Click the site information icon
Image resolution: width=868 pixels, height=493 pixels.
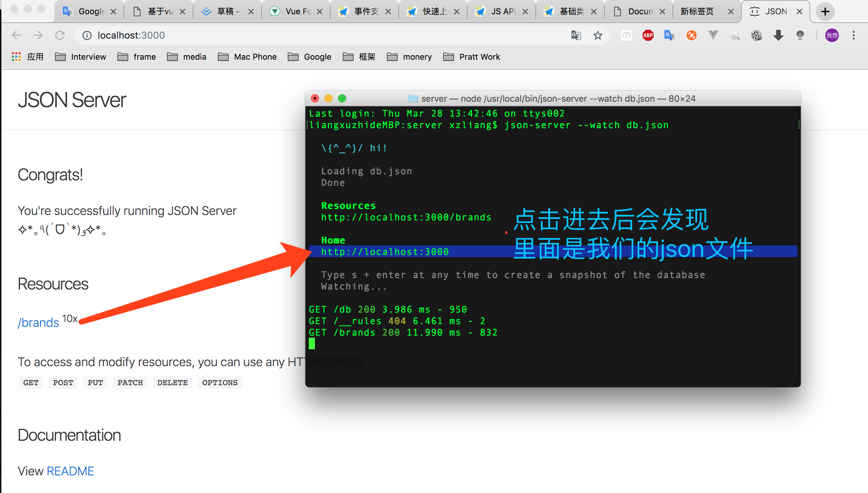[87, 35]
